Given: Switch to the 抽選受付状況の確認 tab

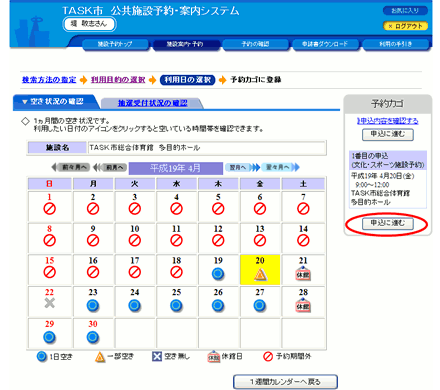Looking at the screenshot, I should [152, 103].
